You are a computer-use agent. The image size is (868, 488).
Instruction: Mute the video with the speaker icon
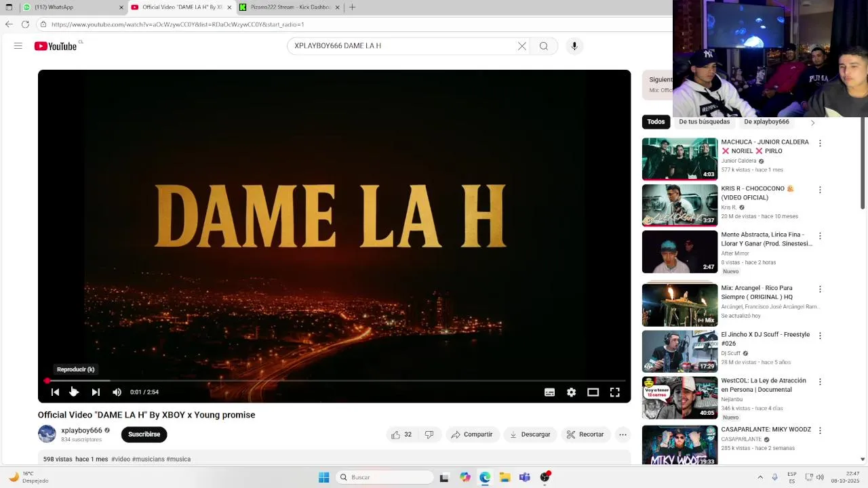pyautogui.click(x=117, y=392)
